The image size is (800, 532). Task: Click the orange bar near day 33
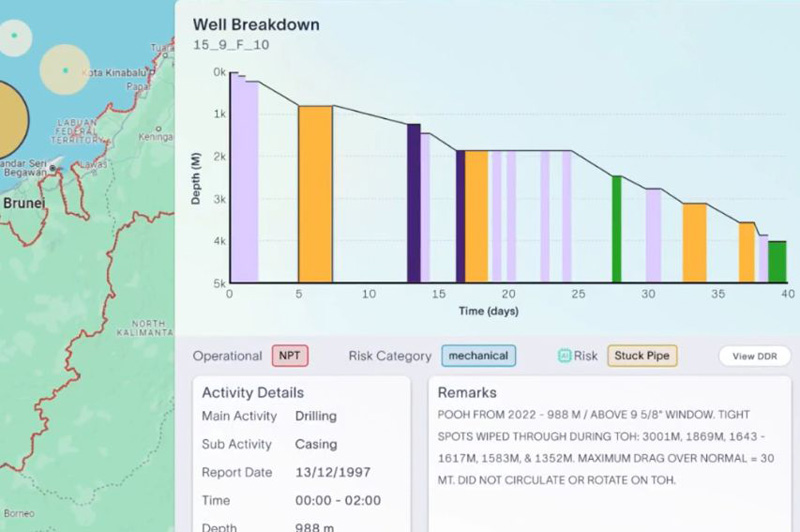pyautogui.click(x=694, y=243)
